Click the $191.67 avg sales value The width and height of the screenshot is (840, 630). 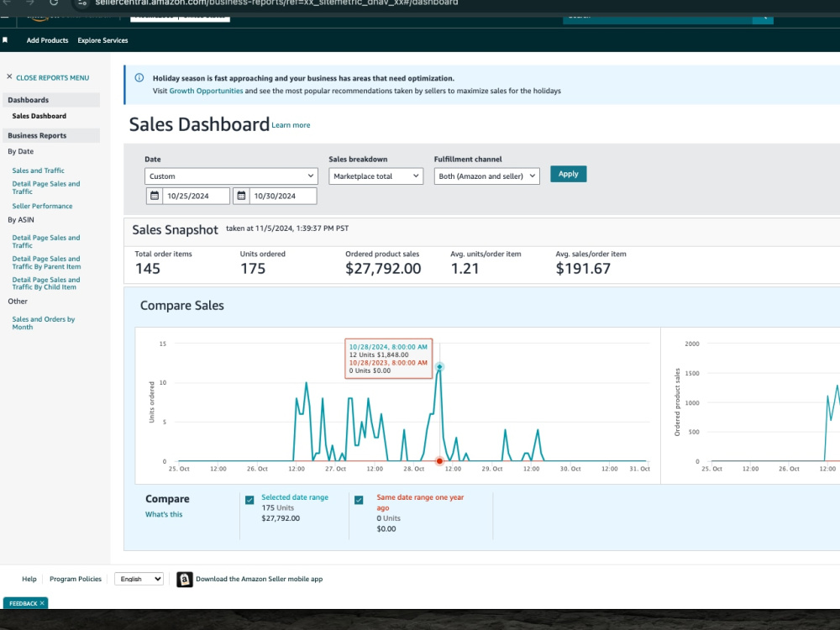583,269
